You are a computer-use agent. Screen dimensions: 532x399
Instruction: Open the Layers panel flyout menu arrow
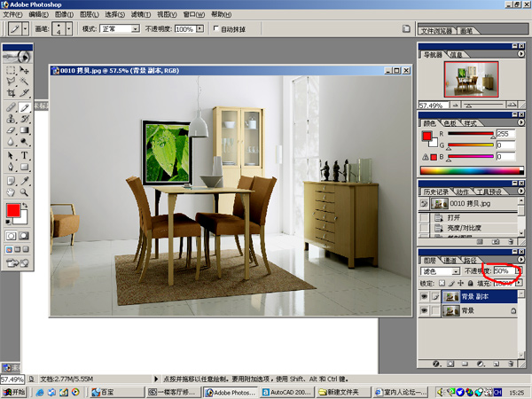point(520,260)
